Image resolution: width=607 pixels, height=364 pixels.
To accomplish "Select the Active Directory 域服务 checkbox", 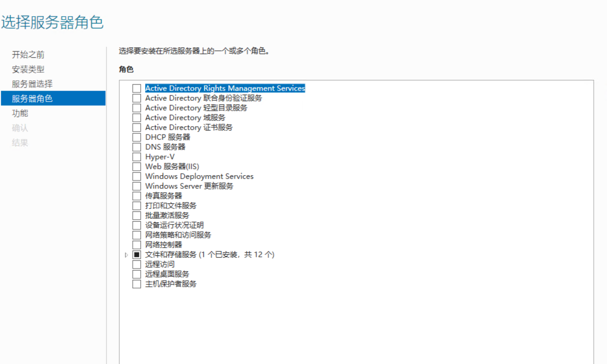I will click(x=136, y=118).
